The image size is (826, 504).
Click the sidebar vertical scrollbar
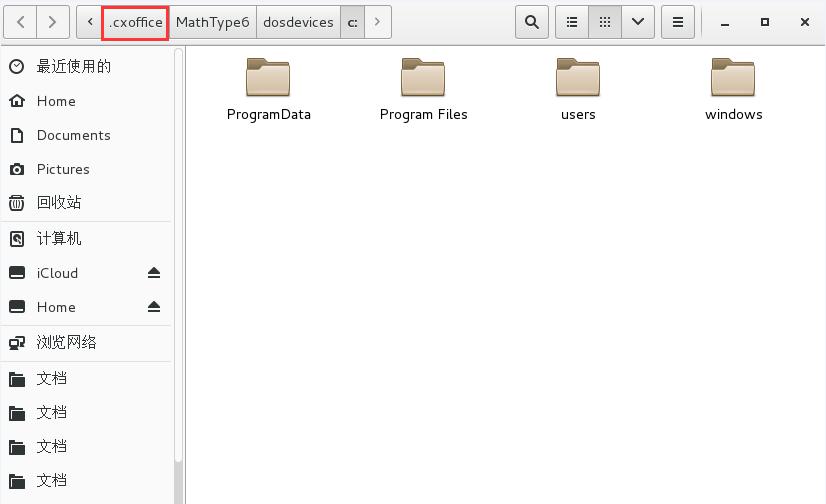coord(179,250)
